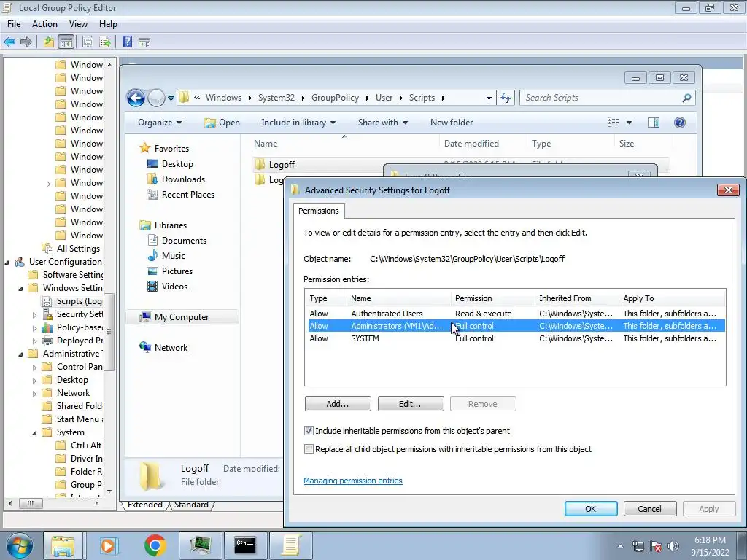Go back with Explorer's blue back button
747x560 pixels.
coord(136,98)
